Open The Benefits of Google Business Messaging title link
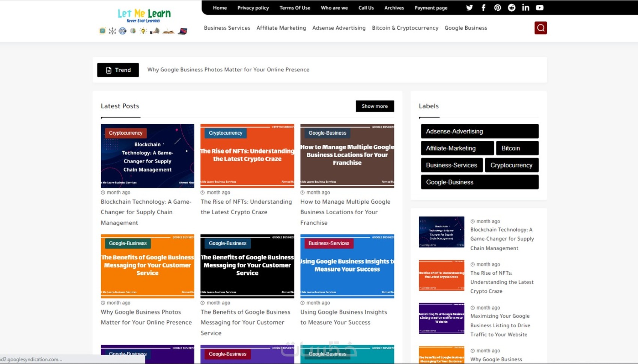Viewport: 638px width, 364px height. click(x=245, y=322)
